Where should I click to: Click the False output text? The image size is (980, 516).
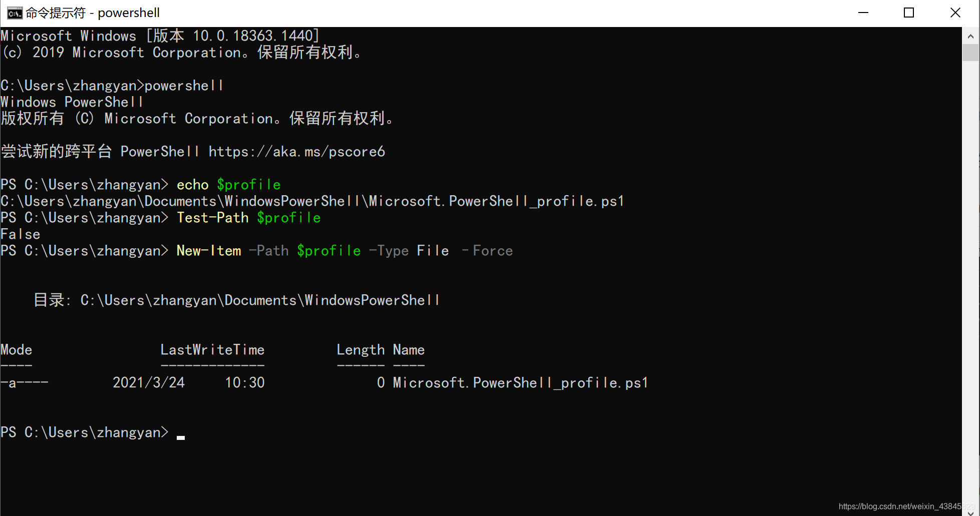coord(20,234)
